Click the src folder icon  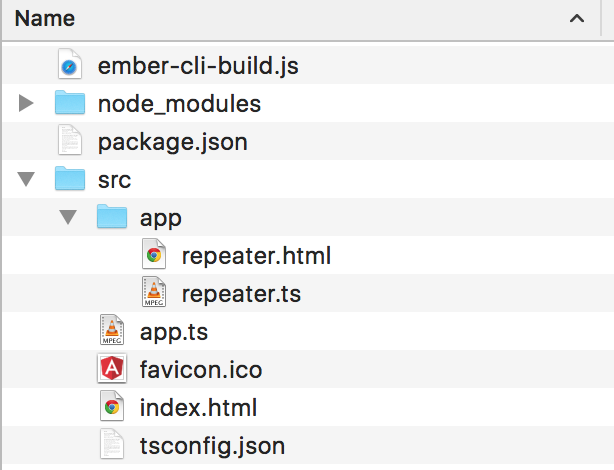69,180
